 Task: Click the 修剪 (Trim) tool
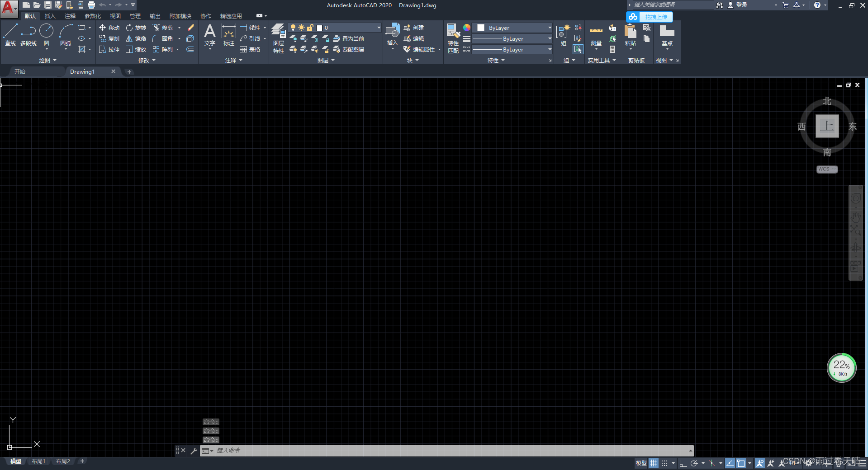tap(163, 28)
